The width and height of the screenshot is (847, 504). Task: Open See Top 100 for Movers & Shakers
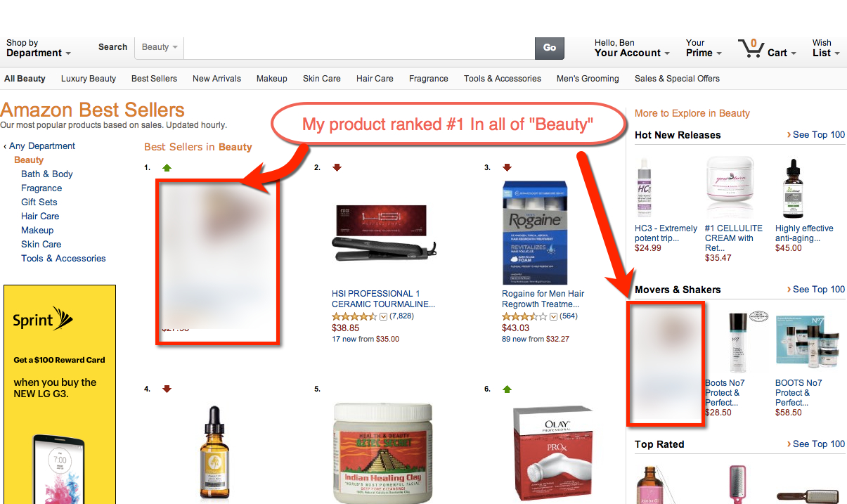[816, 290]
